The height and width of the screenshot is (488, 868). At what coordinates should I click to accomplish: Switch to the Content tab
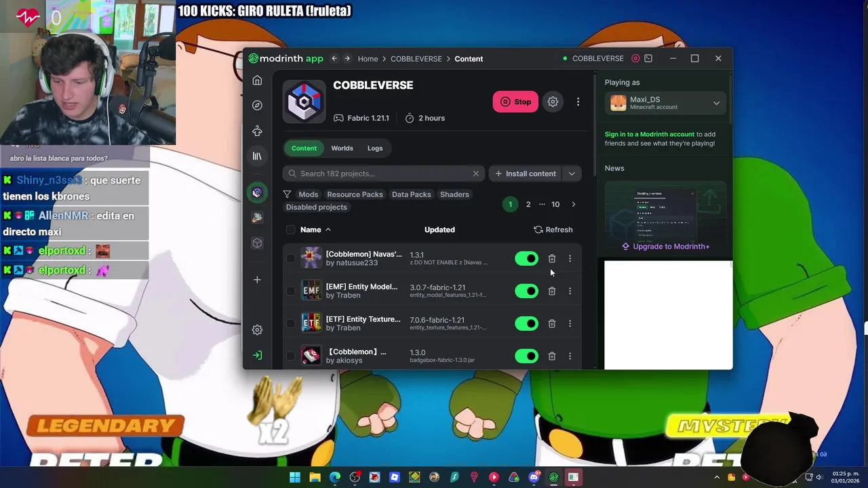[304, 148]
